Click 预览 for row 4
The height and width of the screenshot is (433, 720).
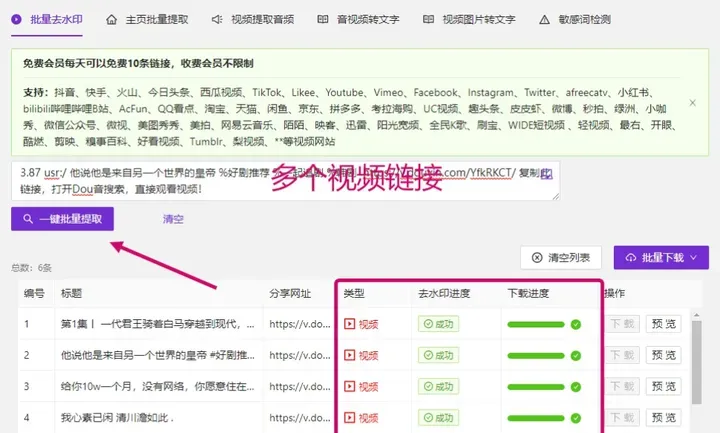pos(664,418)
